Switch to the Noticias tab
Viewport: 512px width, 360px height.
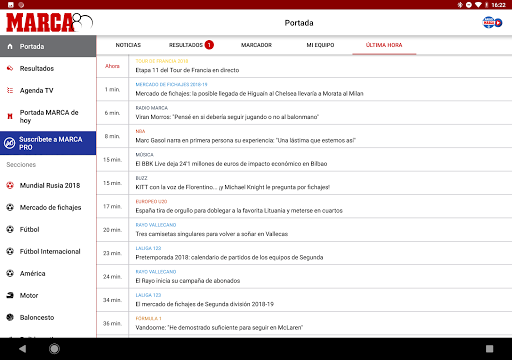coord(128,45)
